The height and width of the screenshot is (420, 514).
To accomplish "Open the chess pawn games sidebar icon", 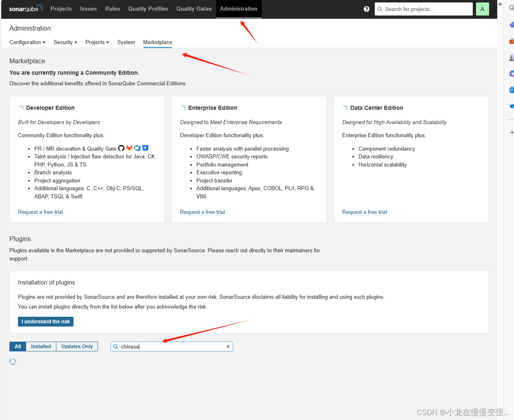I will (511, 58).
